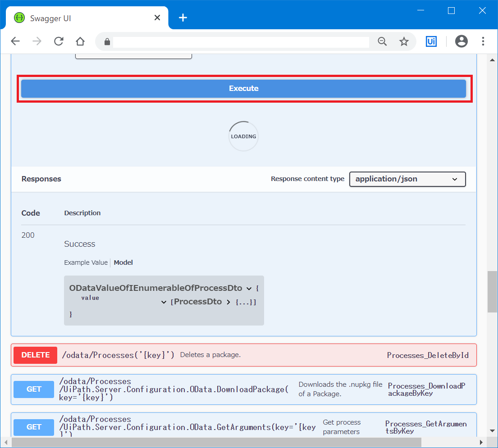The height and width of the screenshot is (448, 498).
Task: Go back to the previous page
Action: point(15,41)
